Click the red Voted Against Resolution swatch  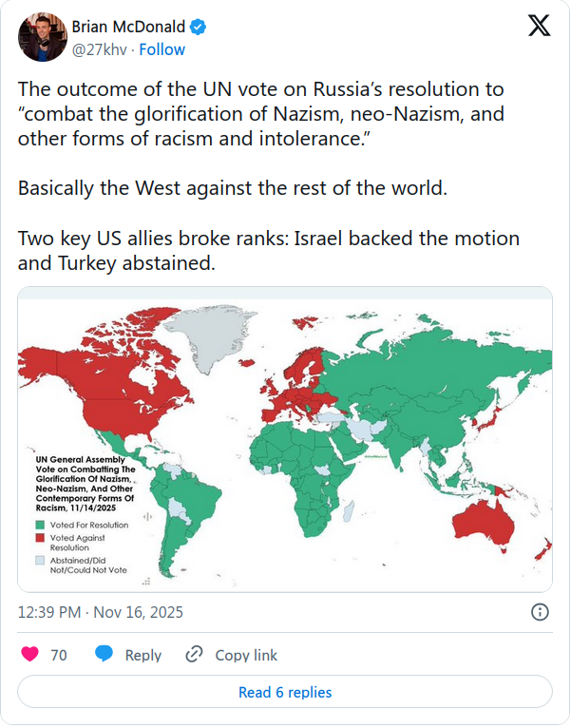click(39, 539)
